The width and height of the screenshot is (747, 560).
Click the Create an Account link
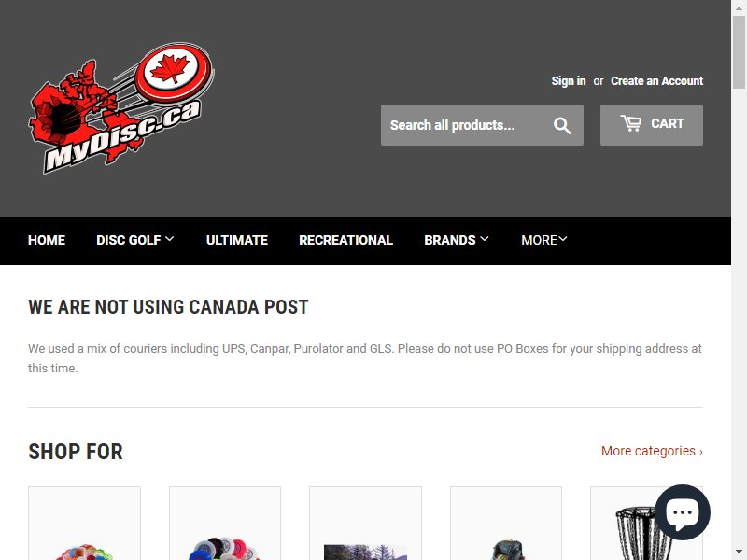(x=657, y=81)
